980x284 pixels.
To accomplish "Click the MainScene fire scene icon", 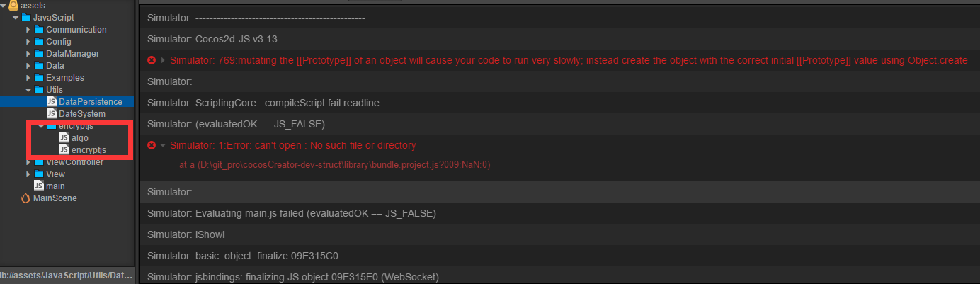I will coord(26,198).
